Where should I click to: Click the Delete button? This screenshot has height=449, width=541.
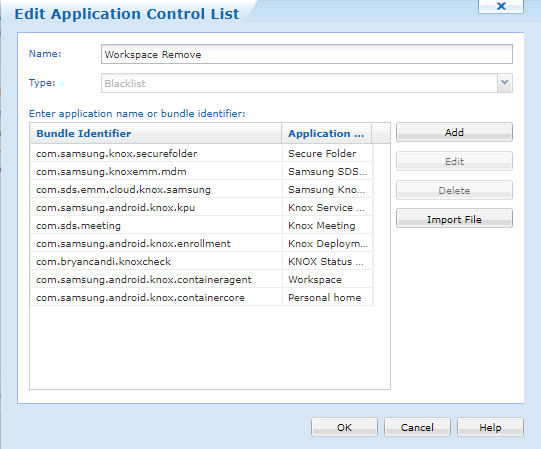click(454, 190)
